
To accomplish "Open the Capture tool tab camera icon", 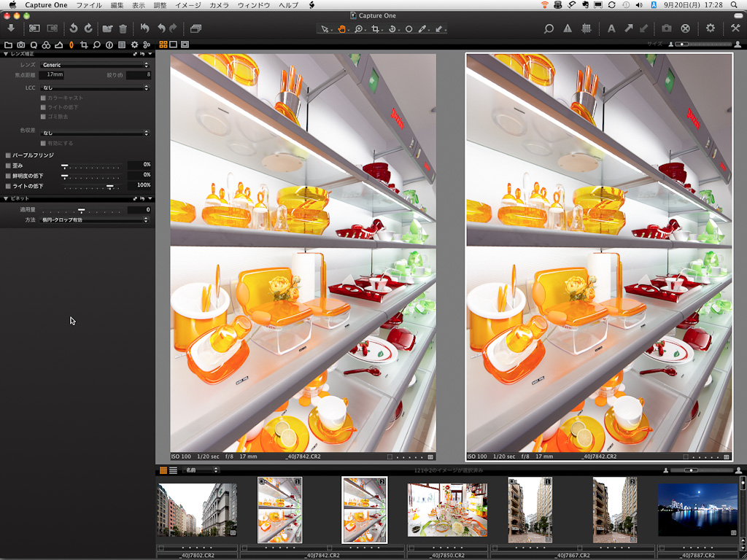I will [20, 44].
